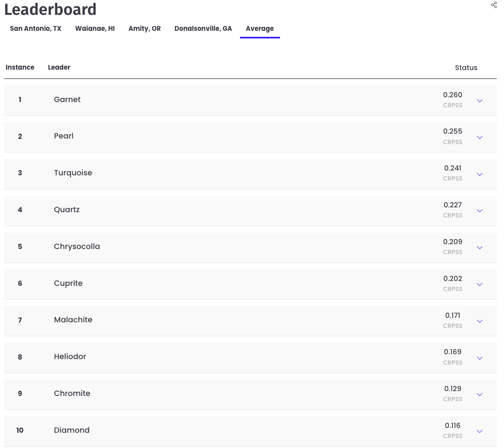
Task: Click the 0.202 score value
Action: pyautogui.click(x=452, y=279)
